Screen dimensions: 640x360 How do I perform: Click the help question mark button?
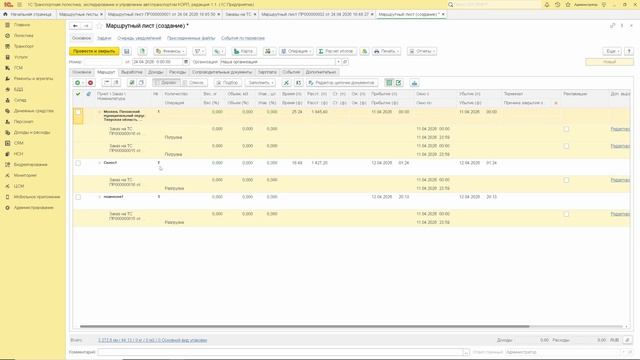629,51
